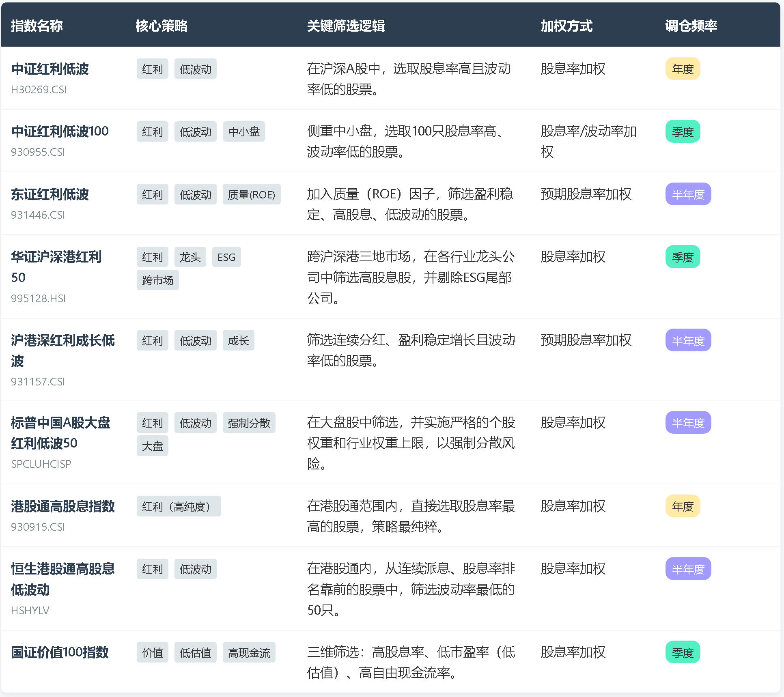Click the 红利（高纯度）strategy tag

(179, 507)
